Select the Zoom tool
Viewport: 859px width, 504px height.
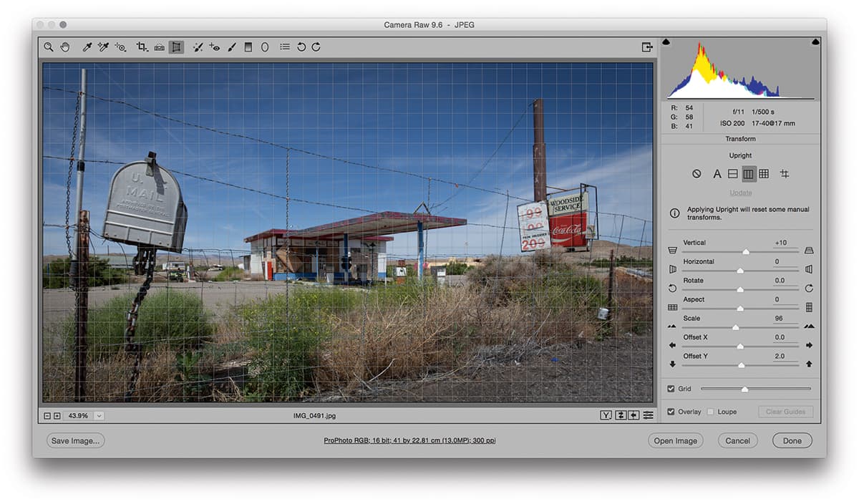click(x=49, y=47)
